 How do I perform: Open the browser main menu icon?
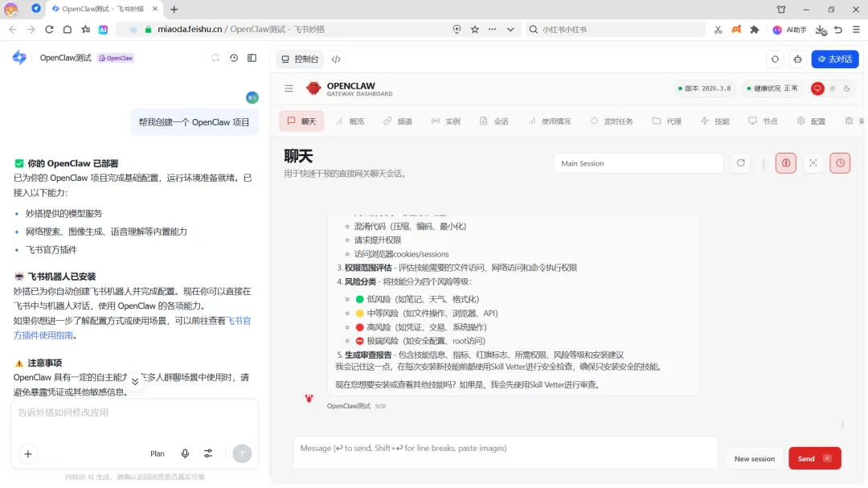(x=856, y=30)
